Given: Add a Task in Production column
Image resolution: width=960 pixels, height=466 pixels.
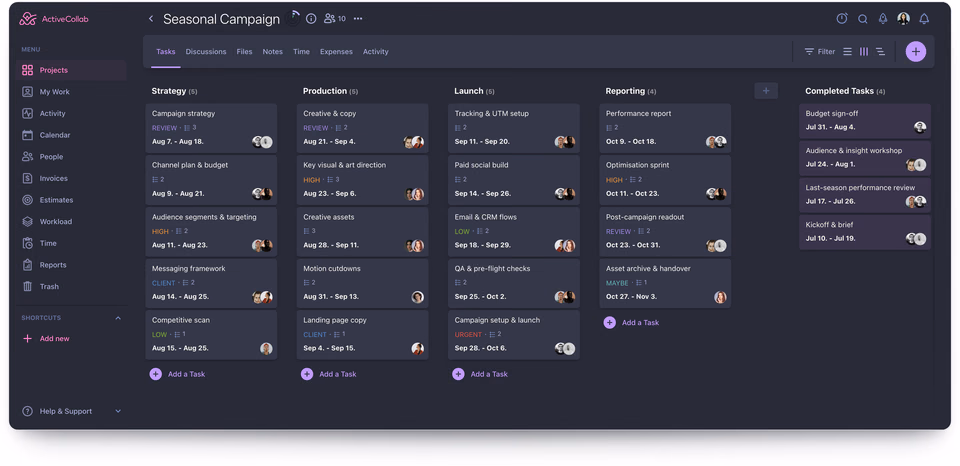Looking at the screenshot, I should pyautogui.click(x=329, y=374).
